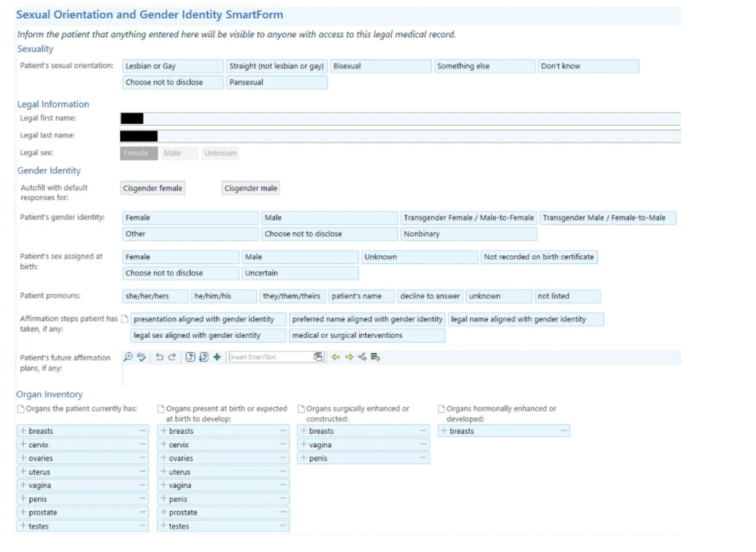The image size is (756, 552).
Task: Choose they/them/theirs pronouns
Action: point(292,296)
